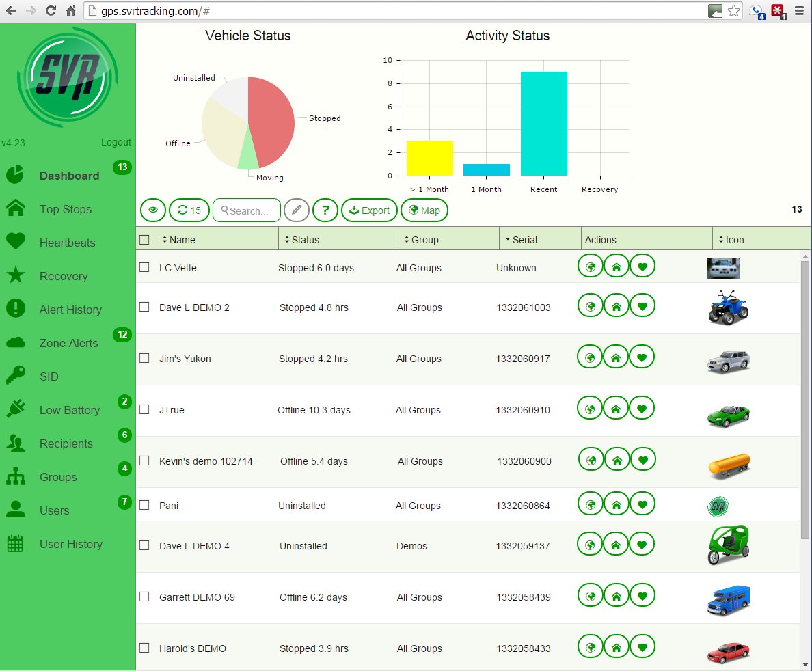Viewport: 812px width, 671px height.
Task: Open Recovery section
Action: (64, 277)
